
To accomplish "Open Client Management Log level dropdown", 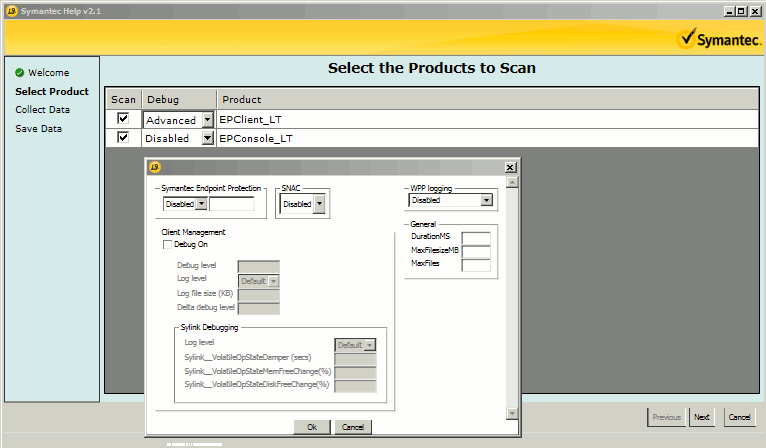I will point(274,281).
